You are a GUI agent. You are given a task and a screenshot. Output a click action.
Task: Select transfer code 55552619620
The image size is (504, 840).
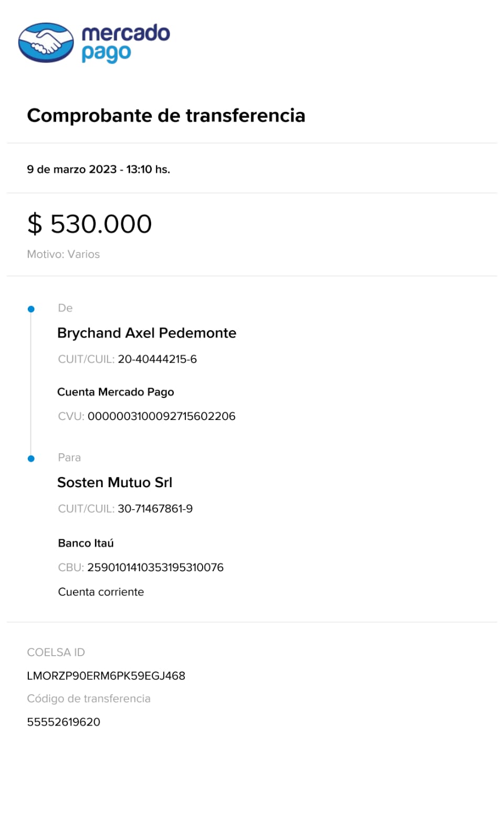click(x=64, y=722)
